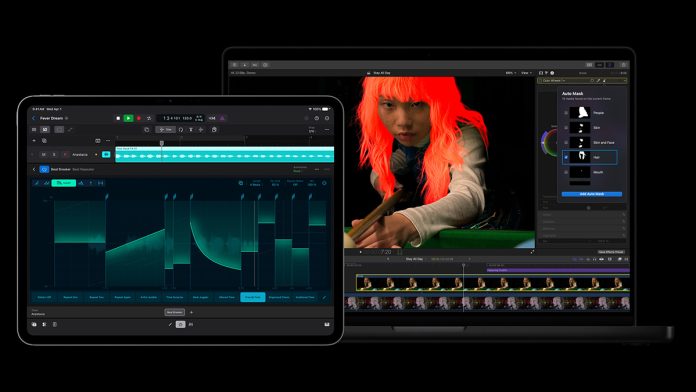Tap the blue Beat Breaker plug-in icon
696x392 pixels.
point(44,169)
